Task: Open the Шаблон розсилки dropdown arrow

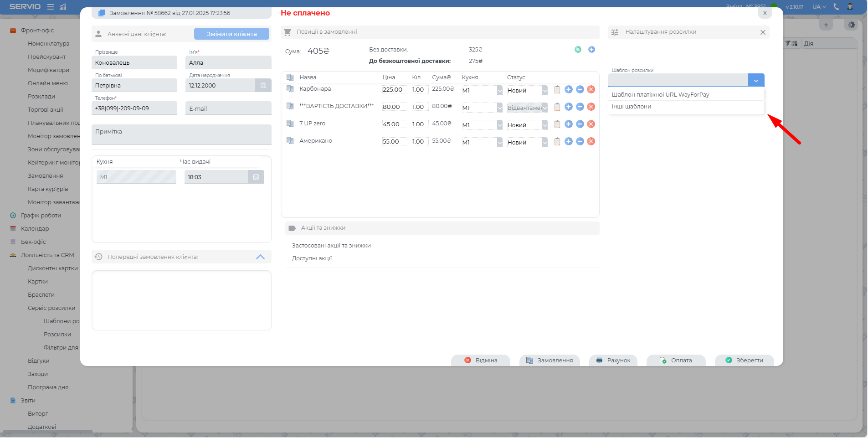Action: coord(756,80)
